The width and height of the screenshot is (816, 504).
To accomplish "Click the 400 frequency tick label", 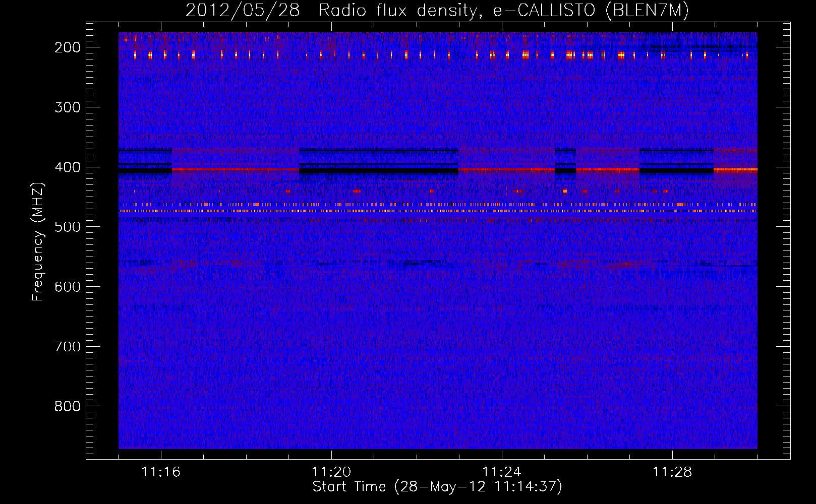I will tap(67, 167).
